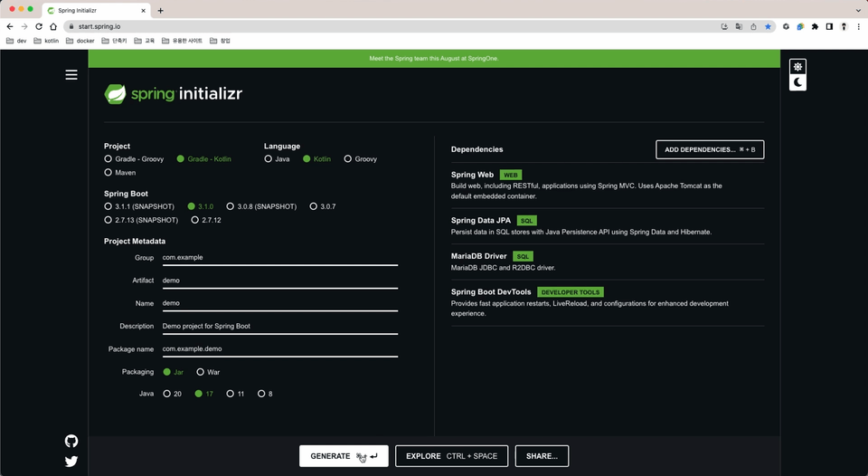Select Java version 11
The width and height of the screenshot is (868, 476).
(x=235, y=394)
